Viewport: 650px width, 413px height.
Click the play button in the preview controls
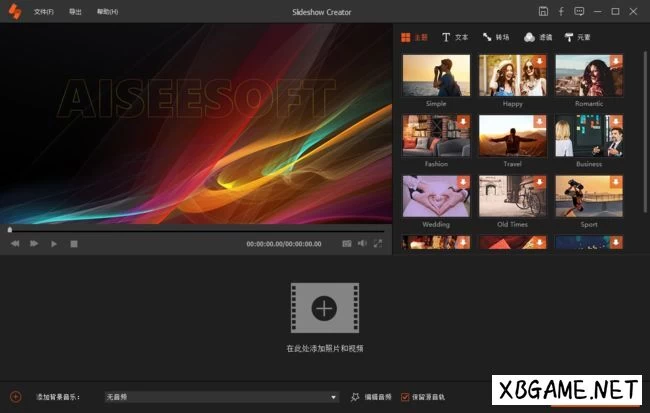[x=54, y=243]
